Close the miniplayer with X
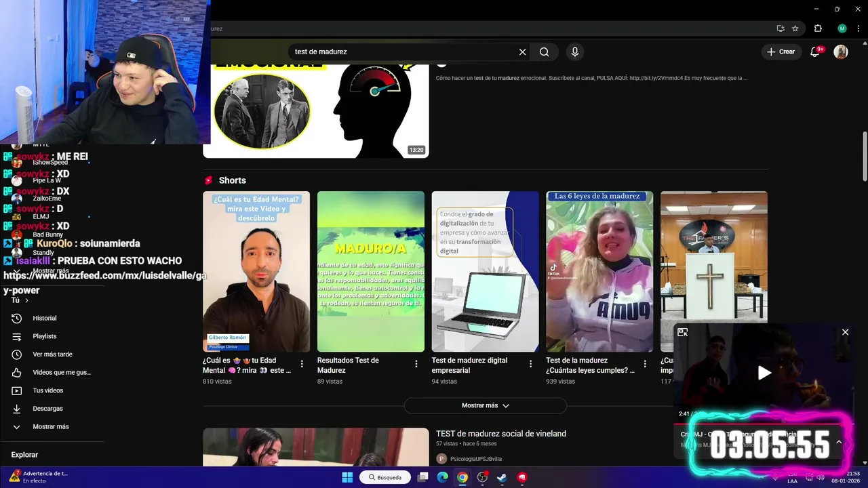 click(x=845, y=332)
